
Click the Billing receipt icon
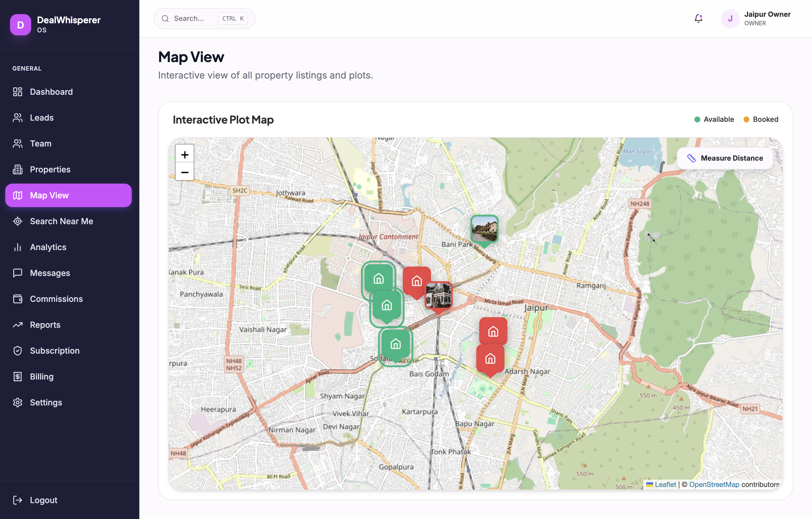click(18, 377)
